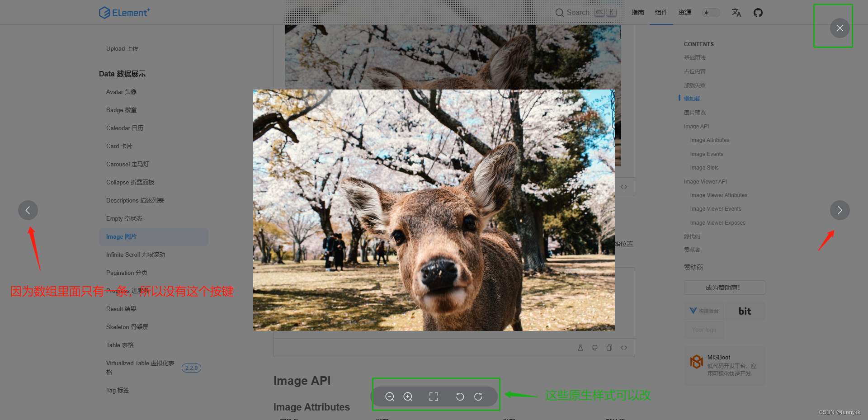Jump to 加载失败 section
Screen dimensions: 868x420
pos(694,85)
